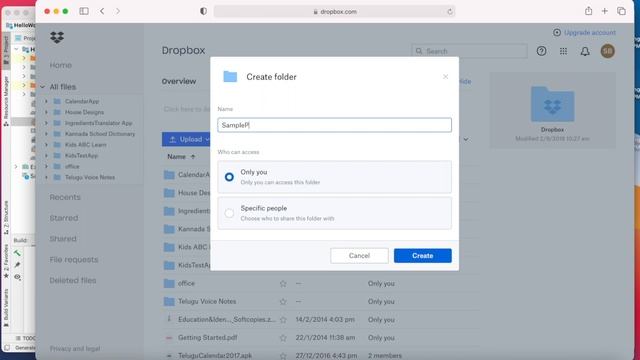Click the '2 members' access cell

point(384,356)
